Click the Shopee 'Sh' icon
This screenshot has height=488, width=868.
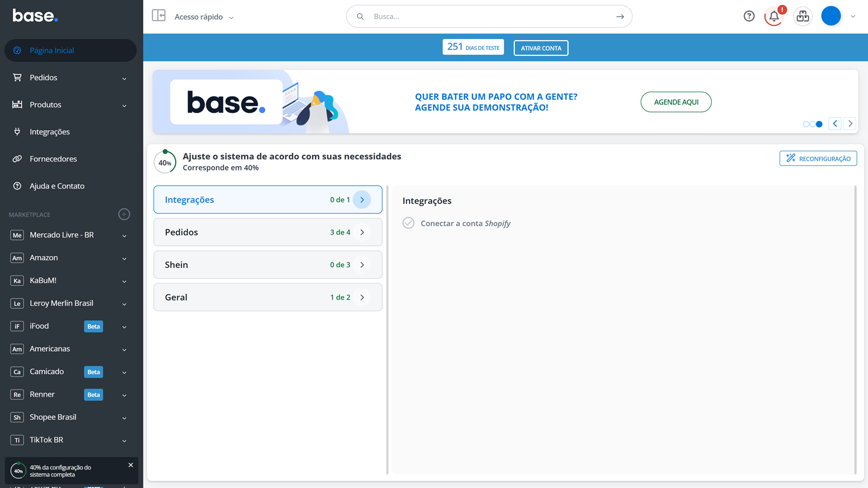pyautogui.click(x=17, y=417)
